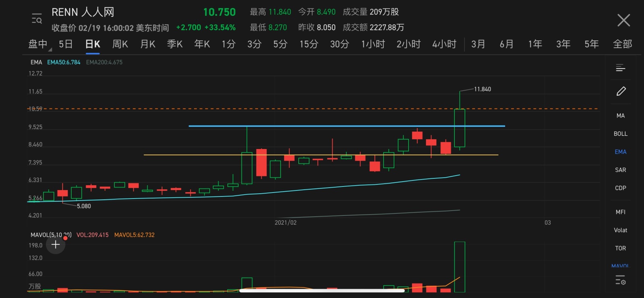Image resolution: width=644 pixels, height=298 pixels.
Task: Enable the BOLL indicator
Action: (621, 134)
